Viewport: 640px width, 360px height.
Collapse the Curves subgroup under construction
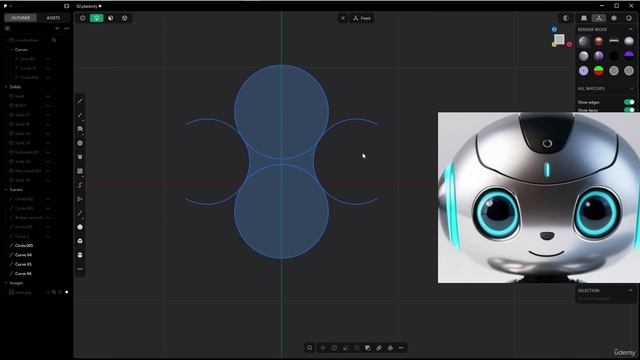pos(11,49)
